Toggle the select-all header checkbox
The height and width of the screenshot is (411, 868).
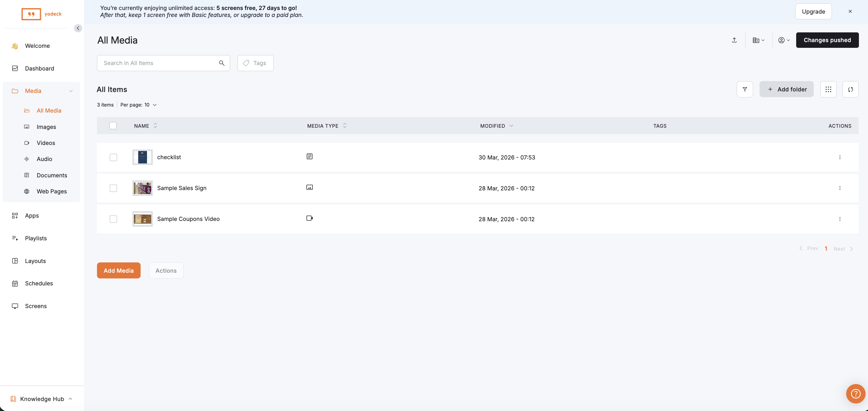(113, 126)
